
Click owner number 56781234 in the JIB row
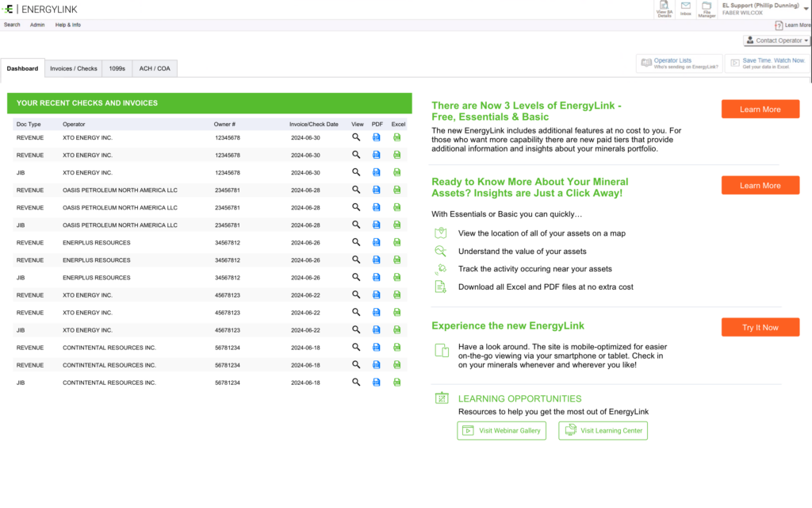(228, 383)
